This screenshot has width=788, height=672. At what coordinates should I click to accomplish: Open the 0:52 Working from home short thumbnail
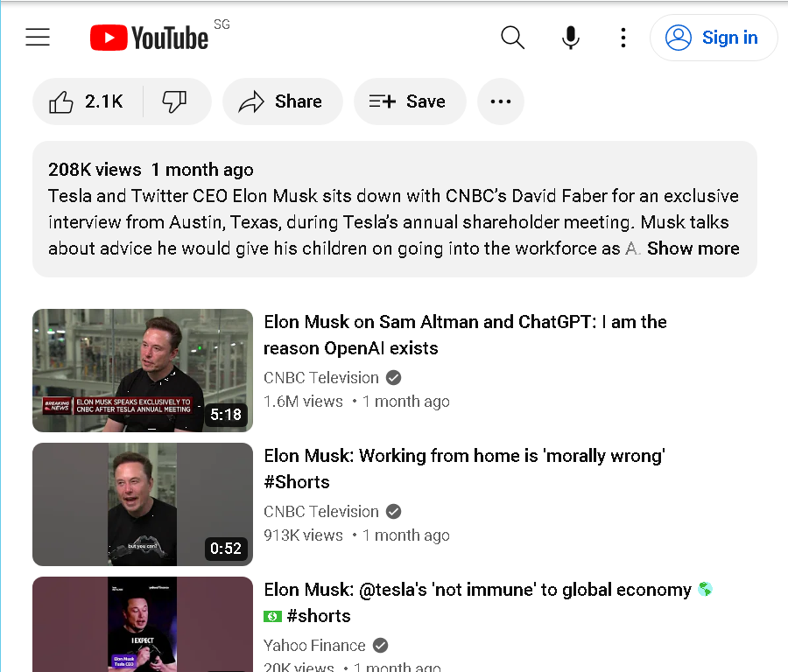[x=143, y=504]
